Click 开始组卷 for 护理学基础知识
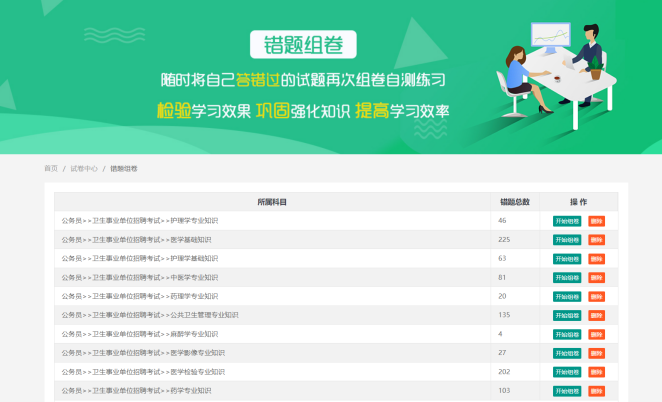The image size is (662, 402). click(x=567, y=259)
